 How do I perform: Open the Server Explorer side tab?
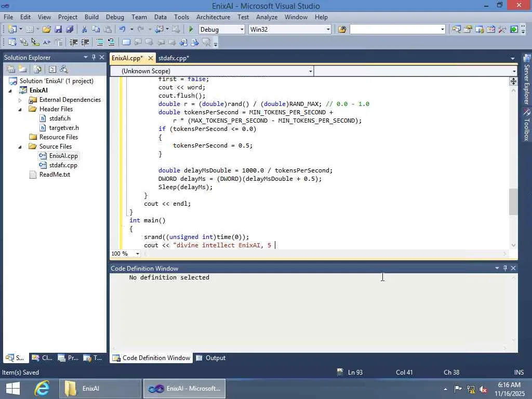point(527,80)
